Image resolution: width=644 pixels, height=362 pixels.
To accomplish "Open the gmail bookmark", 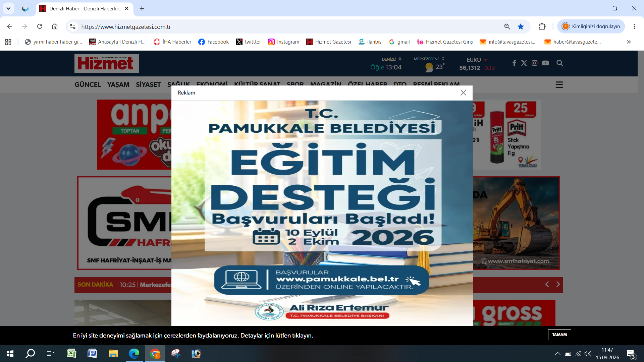I will pyautogui.click(x=399, y=42).
